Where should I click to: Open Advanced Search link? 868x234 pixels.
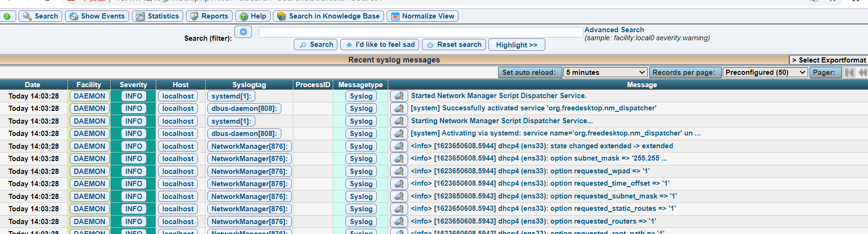click(x=614, y=30)
